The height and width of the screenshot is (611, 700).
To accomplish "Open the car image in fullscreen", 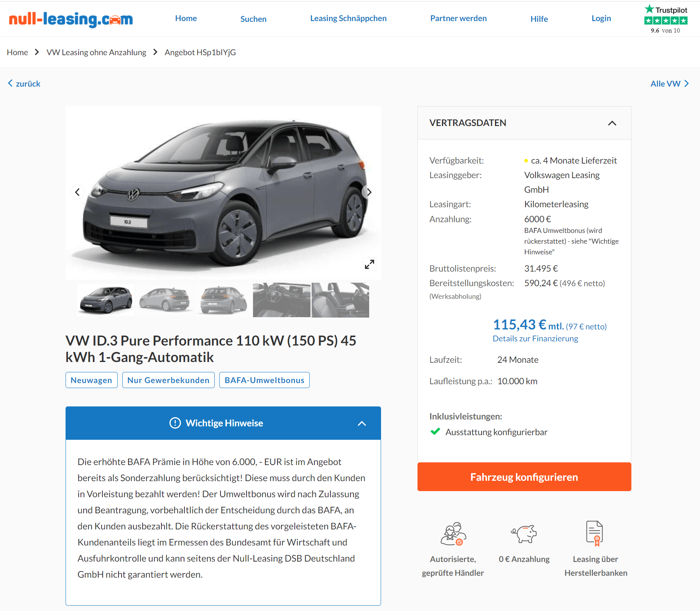I will click(370, 264).
